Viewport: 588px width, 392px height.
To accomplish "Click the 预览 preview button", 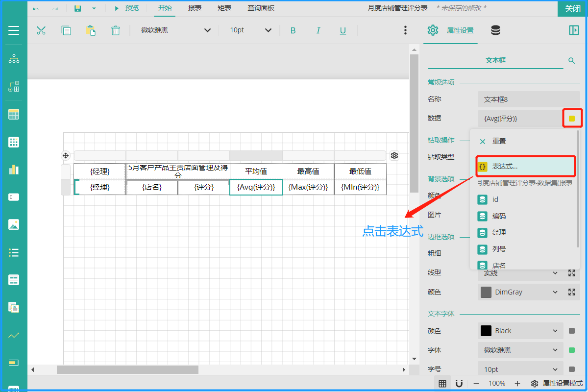I will tap(126, 8).
